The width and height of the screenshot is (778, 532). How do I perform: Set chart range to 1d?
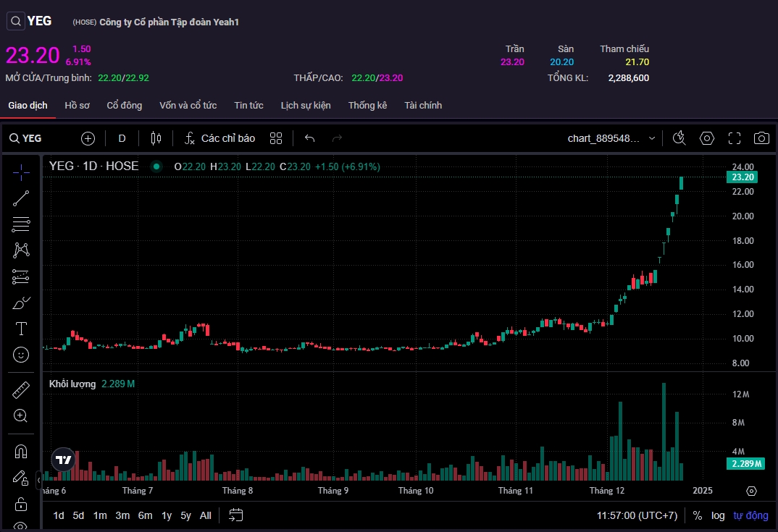[x=59, y=515]
